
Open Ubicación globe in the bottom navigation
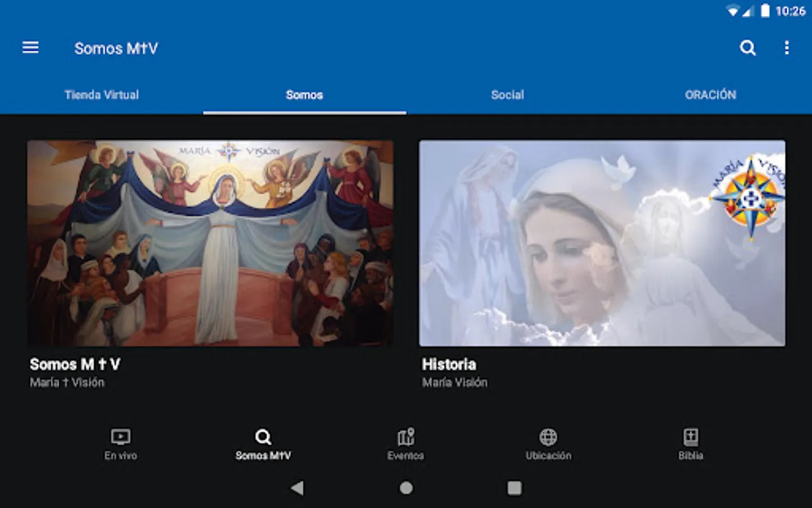pos(548,445)
